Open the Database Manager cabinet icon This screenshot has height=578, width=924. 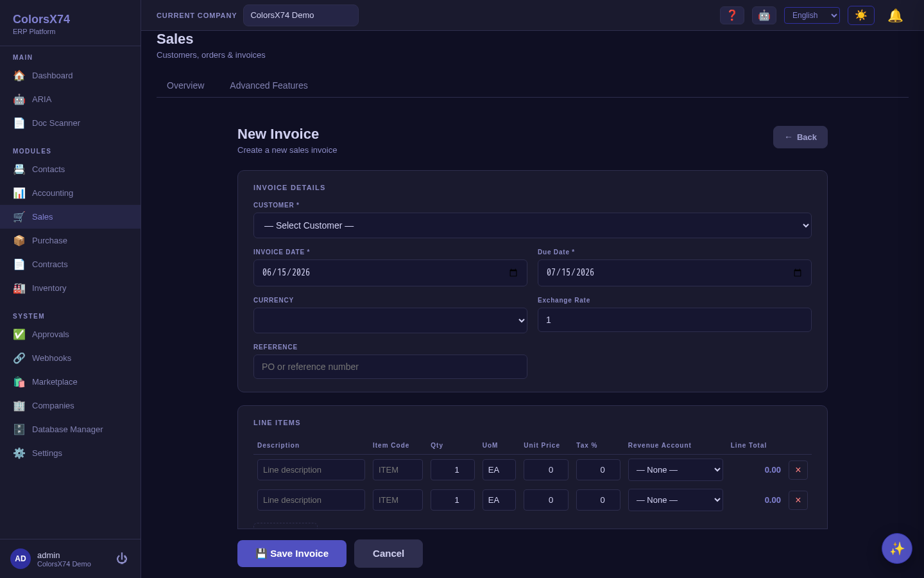point(19,430)
